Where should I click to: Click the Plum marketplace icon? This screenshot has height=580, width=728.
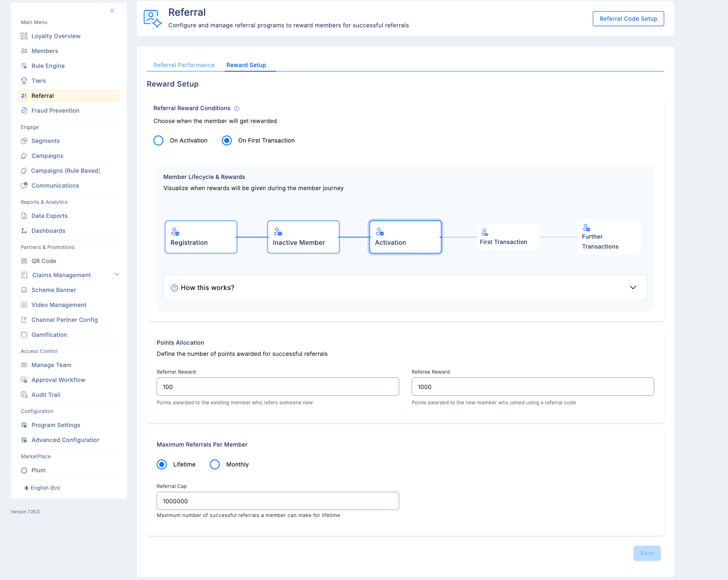[24, 470]
